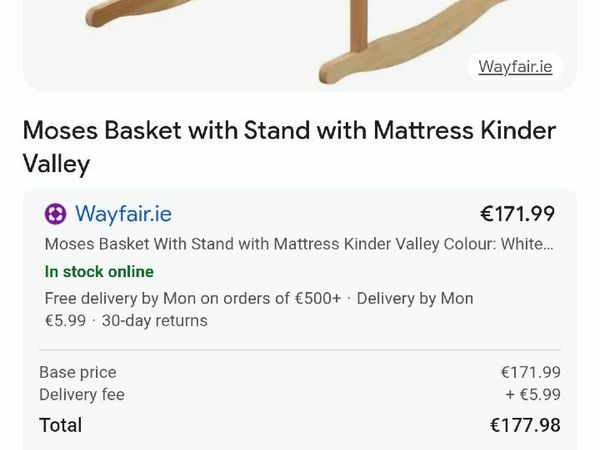The width and height of the screenshot is (600, 450).
Task: Click the Delivery fee label
Action: pyautogui.click(x=82, y=395)
